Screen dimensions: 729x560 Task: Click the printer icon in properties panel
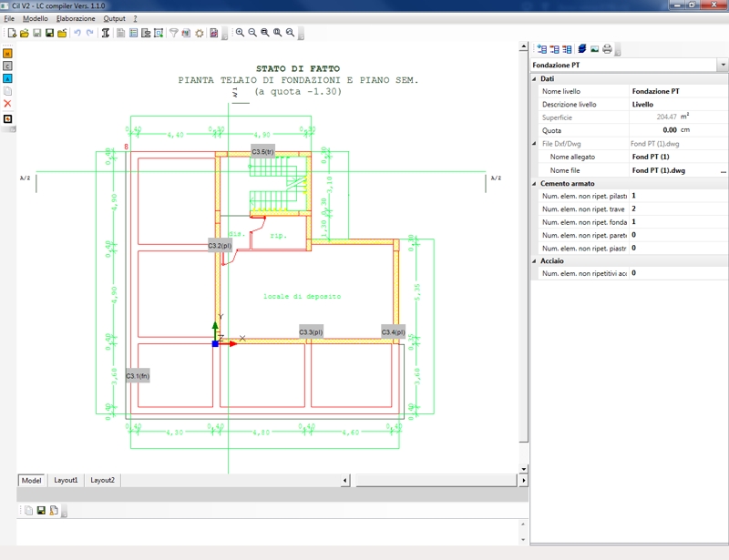point(607,49)
